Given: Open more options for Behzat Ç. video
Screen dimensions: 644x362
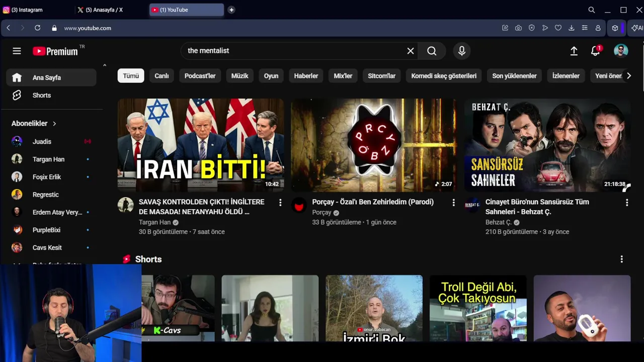Looking at the screenshot, I should pyautogui.click(x=627, y=202).
